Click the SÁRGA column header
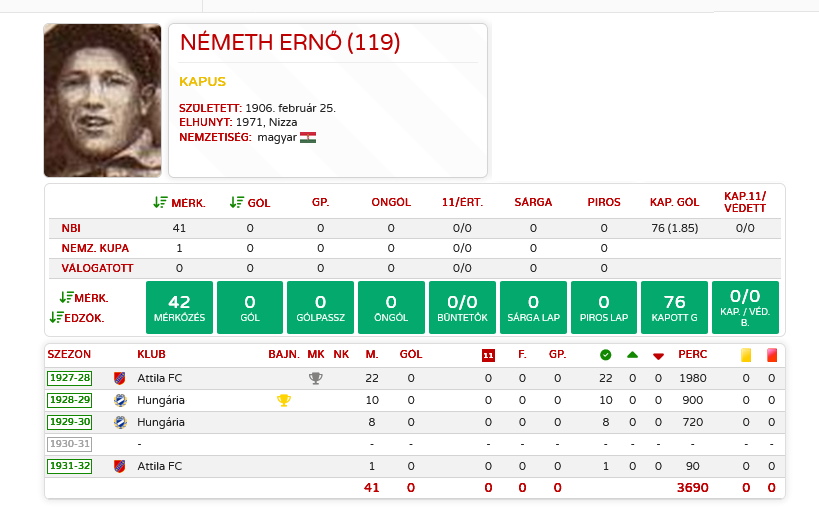This screenshot has width=819, height=524. [x=533, y=202]
